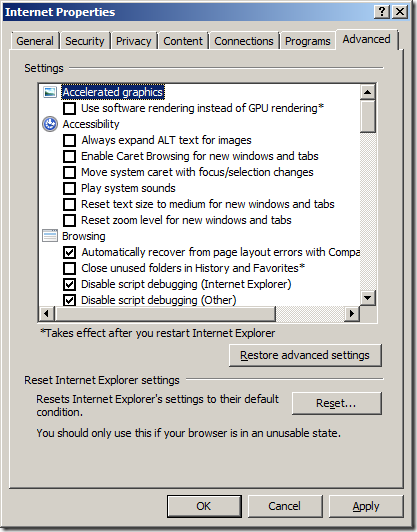Click the scroll right arrow in settings list
417x532 pixels.
click(x=352, y=314)
